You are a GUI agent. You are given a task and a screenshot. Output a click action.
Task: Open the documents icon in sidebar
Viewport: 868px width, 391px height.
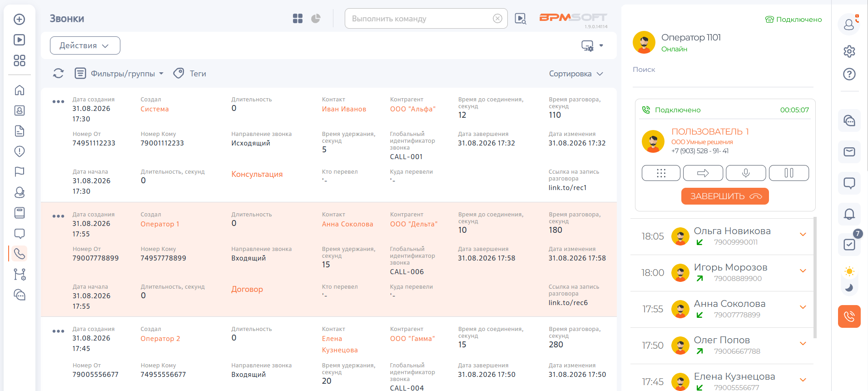[20, 131]
